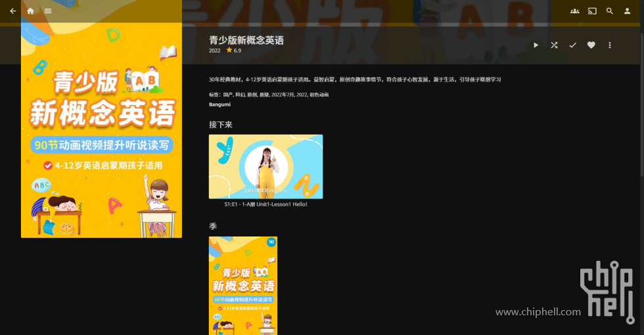Screen dimensions: 644x335
Task: Open next-up episode thumbnail S1:E1
Action: (x=265, y=167)
